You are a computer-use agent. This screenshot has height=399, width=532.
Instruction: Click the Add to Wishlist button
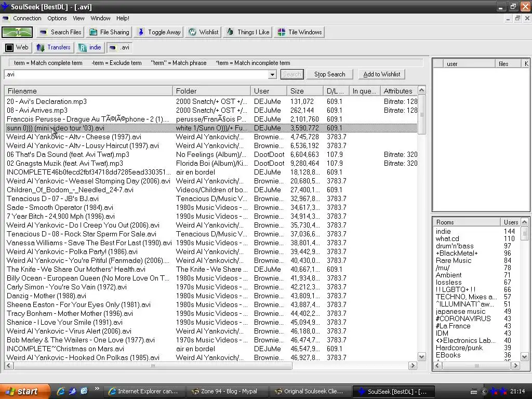382,74
